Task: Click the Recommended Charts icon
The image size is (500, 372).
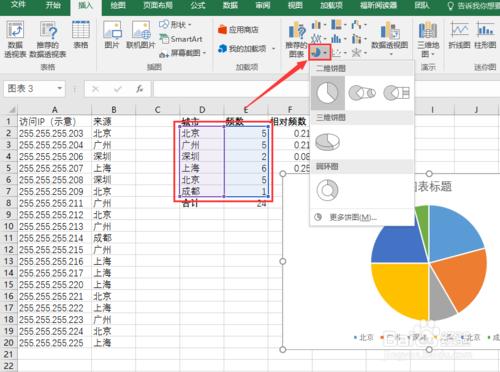Action: pyautogui.click(x=296, y=39)
